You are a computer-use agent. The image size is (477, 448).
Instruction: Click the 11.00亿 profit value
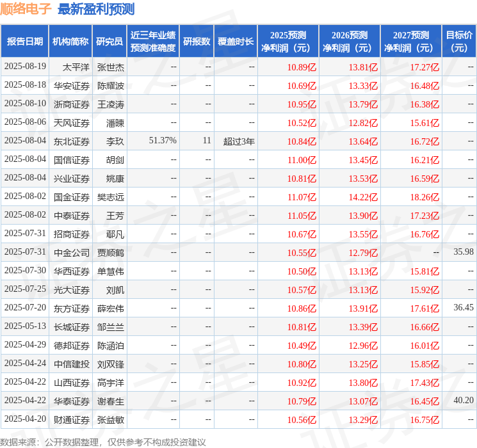[302, 160]
